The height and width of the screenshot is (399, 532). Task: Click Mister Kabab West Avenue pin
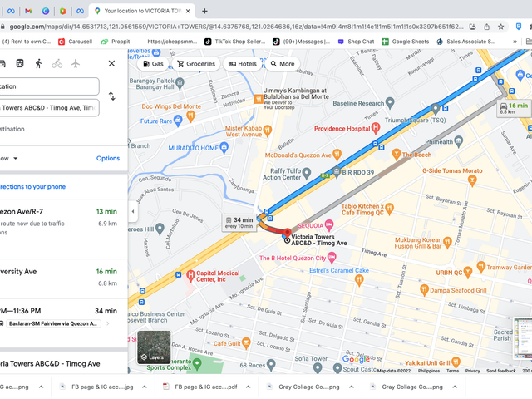268,131
